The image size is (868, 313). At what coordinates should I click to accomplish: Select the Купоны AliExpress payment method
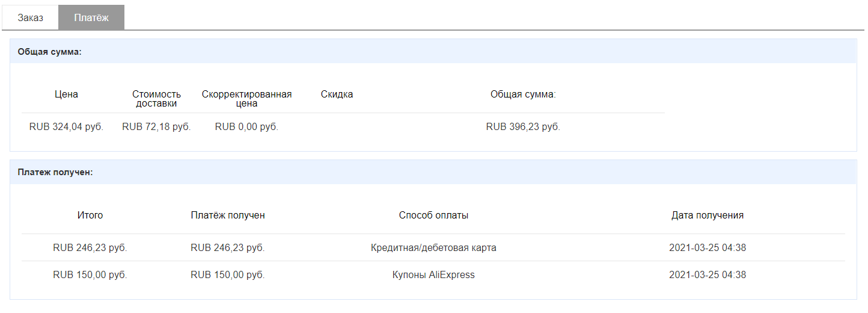(433, 275)
